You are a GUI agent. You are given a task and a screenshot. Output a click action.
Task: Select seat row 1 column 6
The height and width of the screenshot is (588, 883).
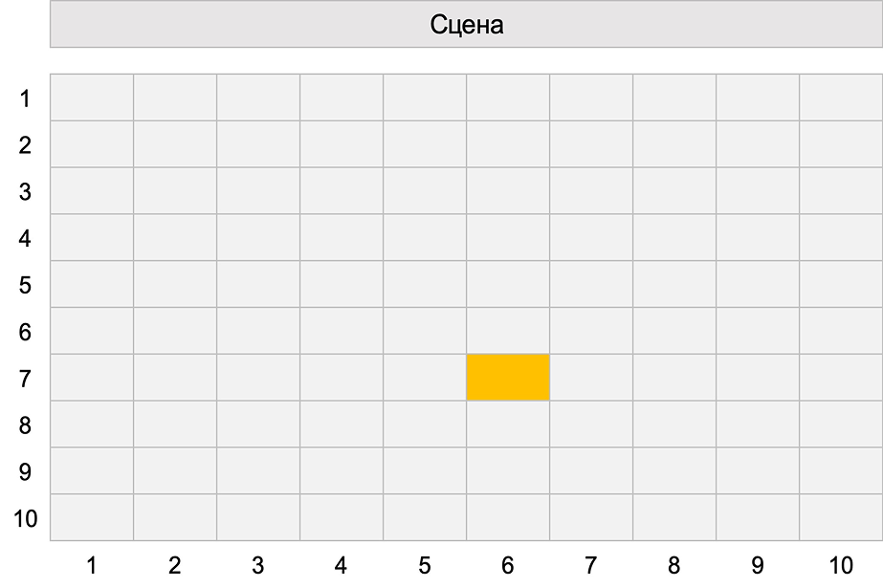click(508, 98)
